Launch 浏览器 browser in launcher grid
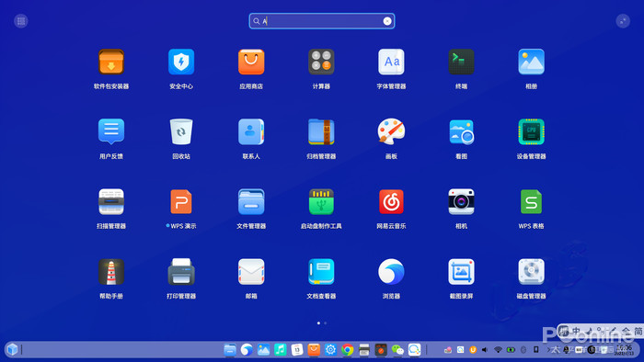 coord(391,271)
